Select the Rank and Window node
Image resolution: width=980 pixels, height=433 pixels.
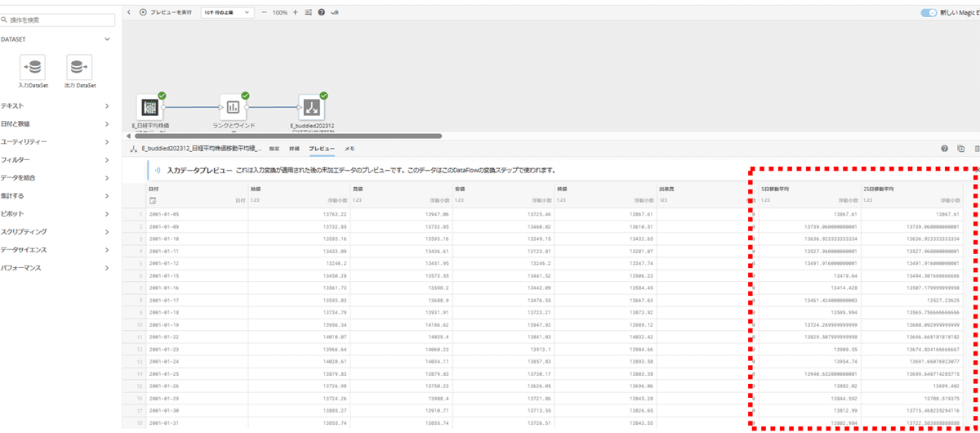tap(233, 107)
